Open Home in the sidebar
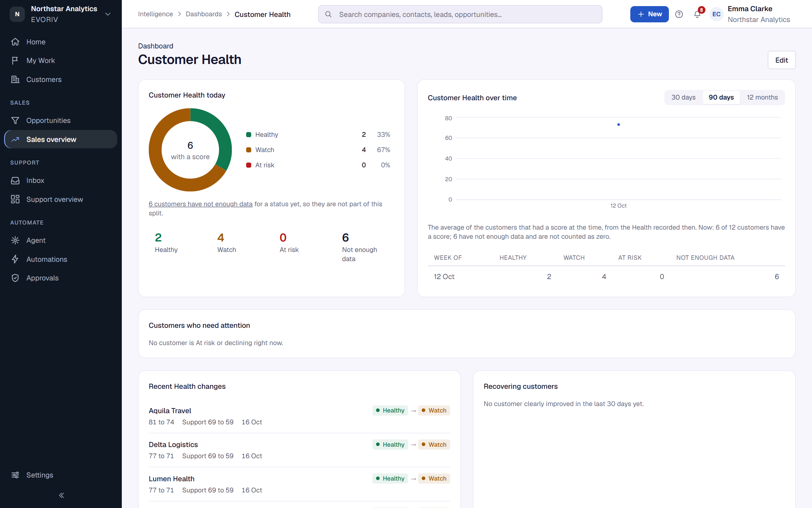 [x=61, y=42]
